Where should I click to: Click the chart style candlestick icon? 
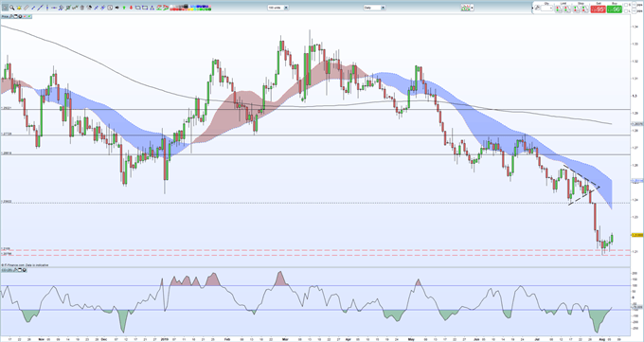[x=465, y=8]
